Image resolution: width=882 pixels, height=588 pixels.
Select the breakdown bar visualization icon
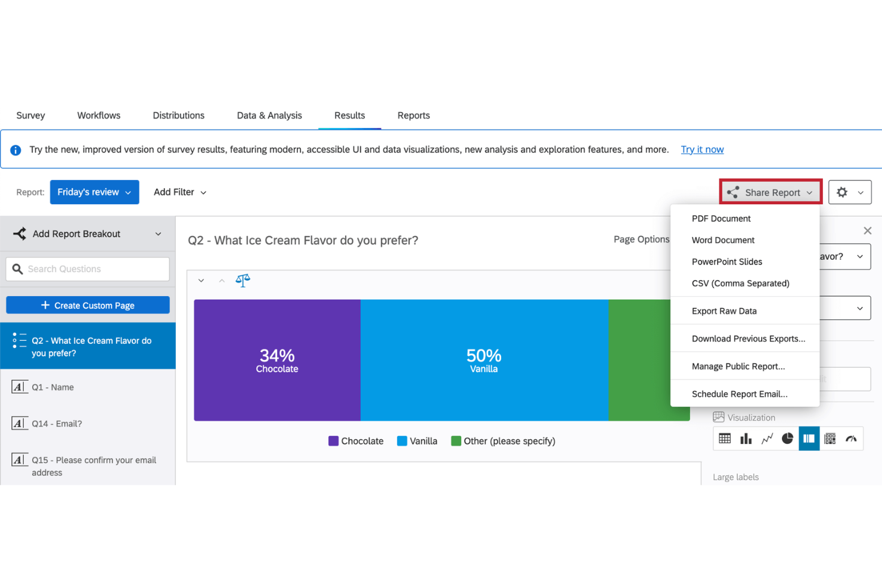[809, 438]
